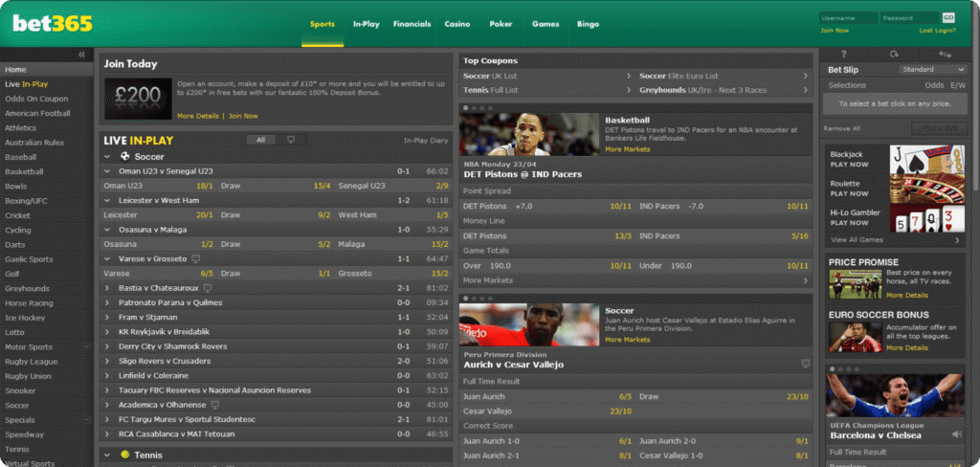Open View All Games link
Image resolution: width=980 pixels, height=467 pixels.
coord(857,239)
